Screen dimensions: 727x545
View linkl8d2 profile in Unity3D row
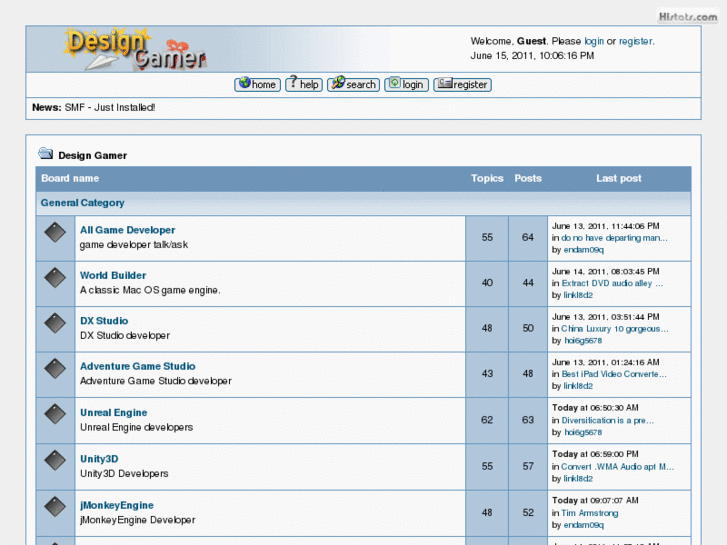coord(578,479)
